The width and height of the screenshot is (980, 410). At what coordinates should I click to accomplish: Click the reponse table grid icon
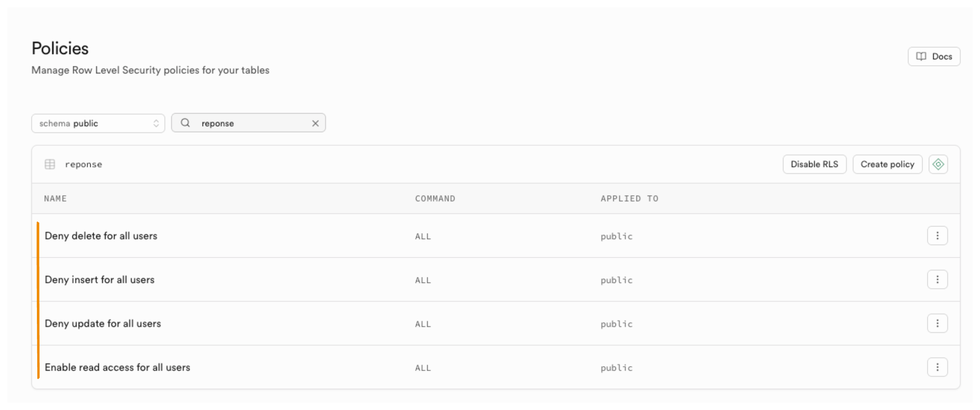click(50, 164)
